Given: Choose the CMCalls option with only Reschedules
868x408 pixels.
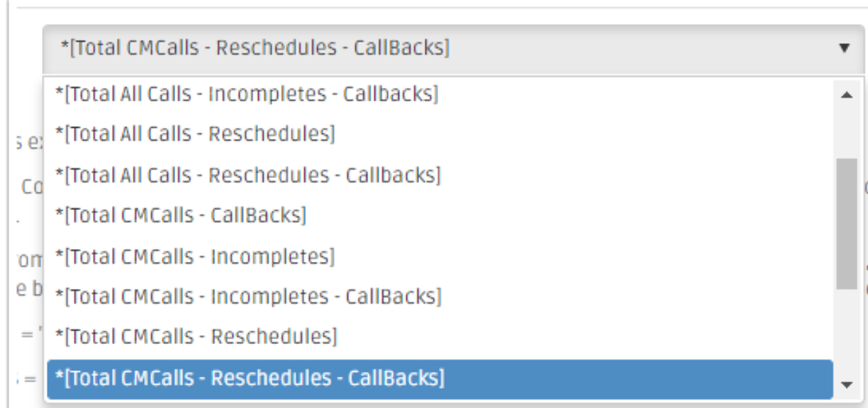Looking at the screenshot, I should pos(440,336).
